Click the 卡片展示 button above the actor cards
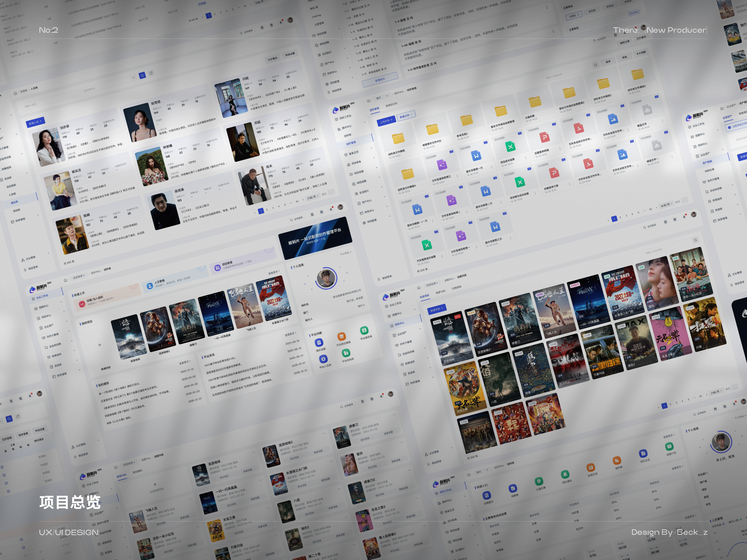The image size is (747, 560). 273,59
